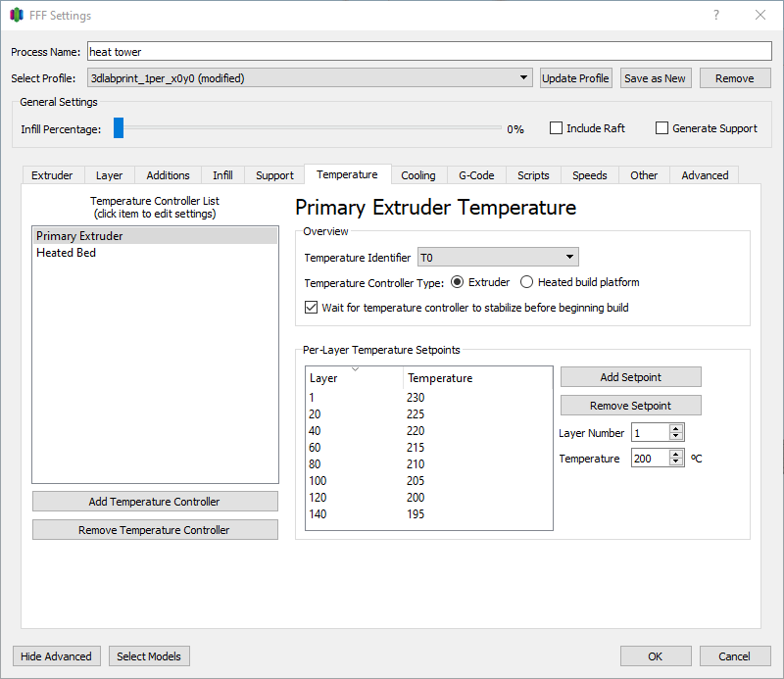The height and width of the screenshot is (679, 784).
Task: Click Temperature spinner down arrow
Action: (x=676, y=462)
